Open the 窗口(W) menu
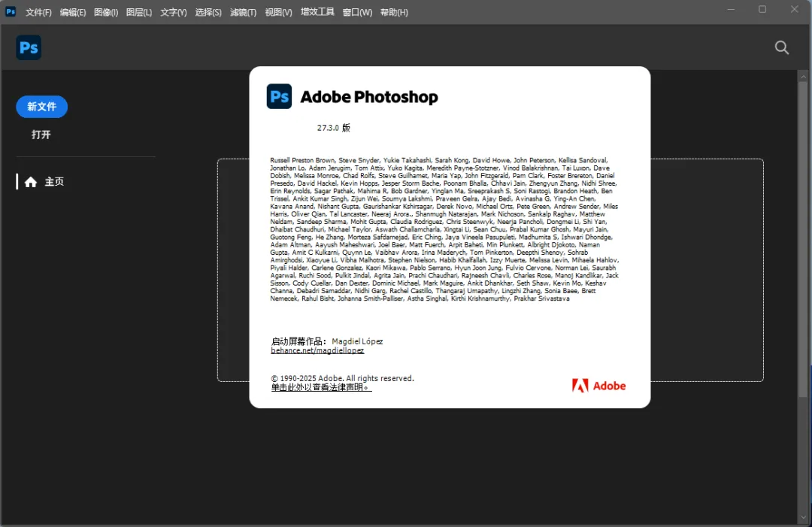The image size is (812, 527). pos(357,12)
